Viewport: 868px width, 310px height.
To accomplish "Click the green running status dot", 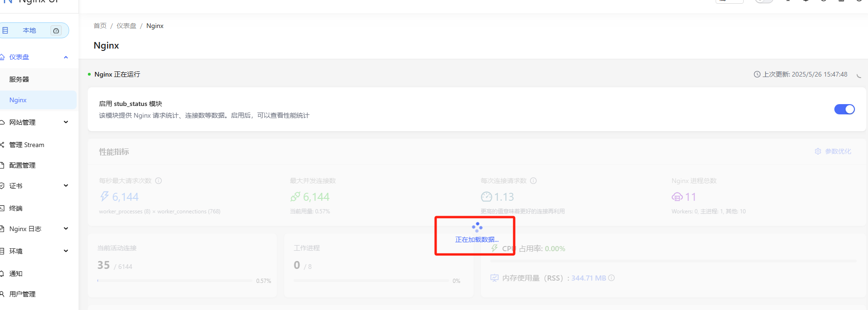I will pyautogui.click(x=89, y=74).
